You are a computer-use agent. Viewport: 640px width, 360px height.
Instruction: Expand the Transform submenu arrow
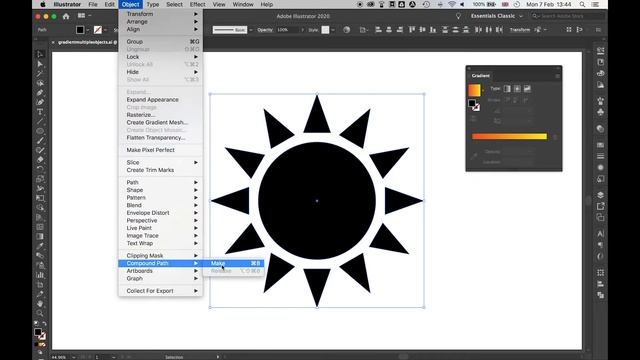[196, 14]
